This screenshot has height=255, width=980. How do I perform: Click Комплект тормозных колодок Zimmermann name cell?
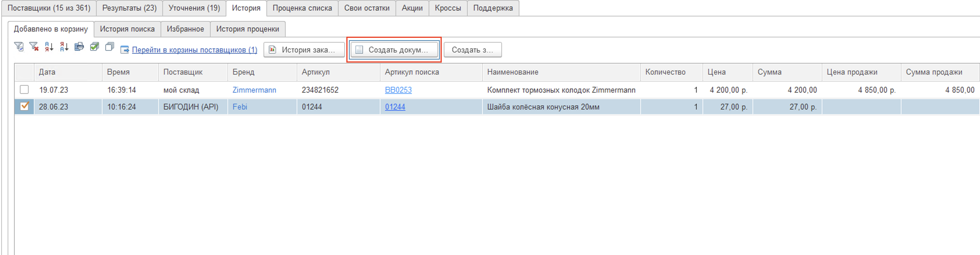coord(562,90)
